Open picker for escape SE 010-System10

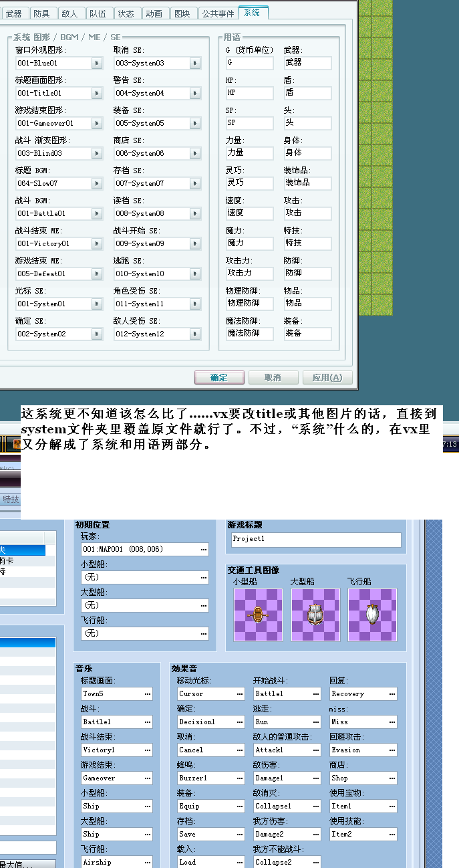[x=195, y=274]
